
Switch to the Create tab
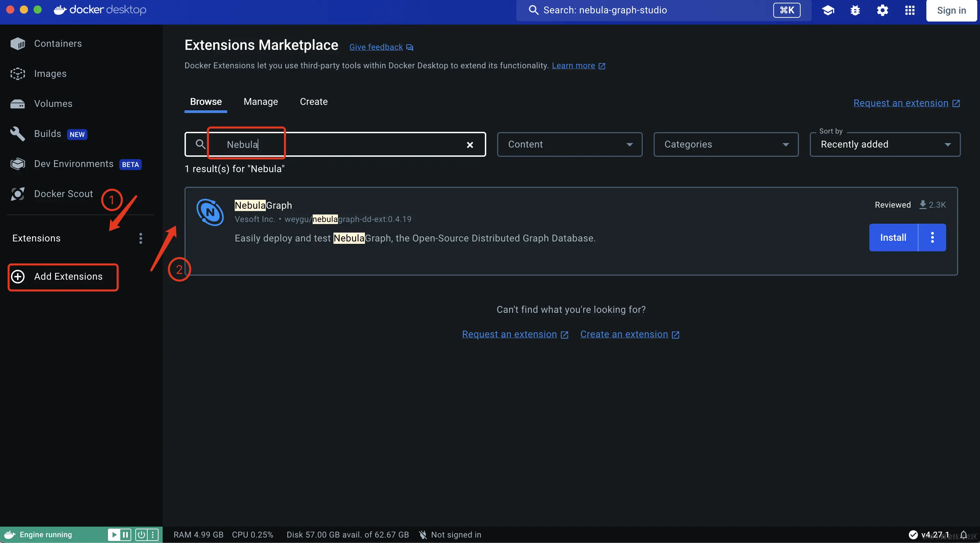pyautogui.click(x=313, y=101)
